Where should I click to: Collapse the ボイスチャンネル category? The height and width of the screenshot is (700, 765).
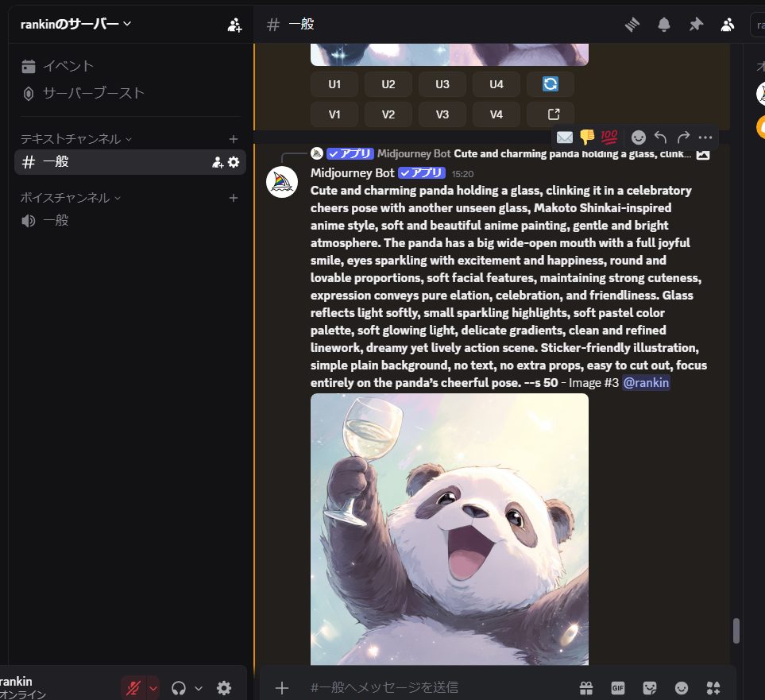(x=70, y=198)
